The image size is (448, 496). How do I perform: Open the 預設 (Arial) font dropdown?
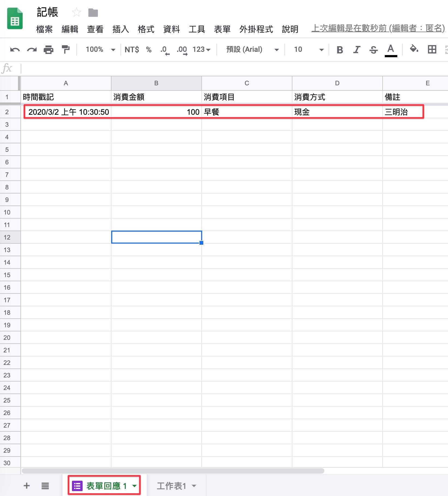(x=252, y=50)
